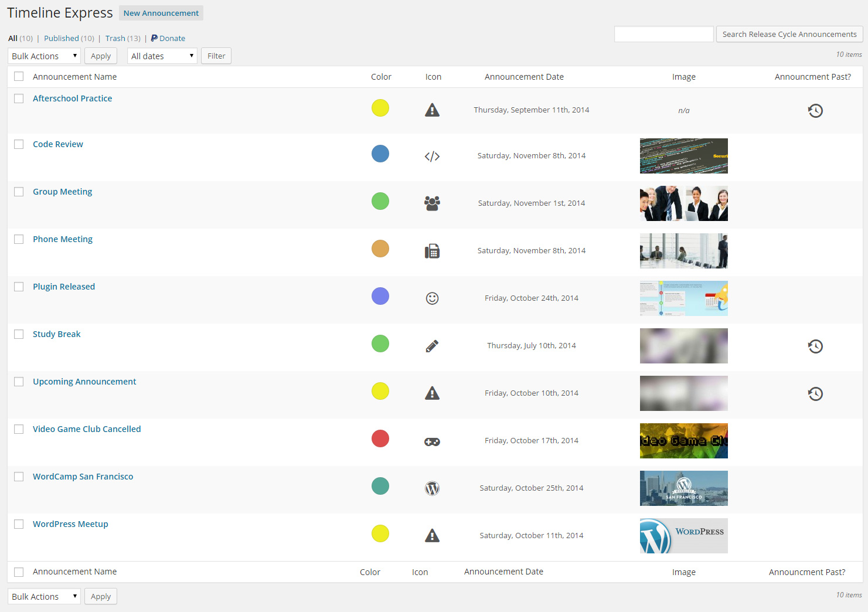Click the gamepad icon for Video Game Club
868x612 pixels.
(432, 441)
